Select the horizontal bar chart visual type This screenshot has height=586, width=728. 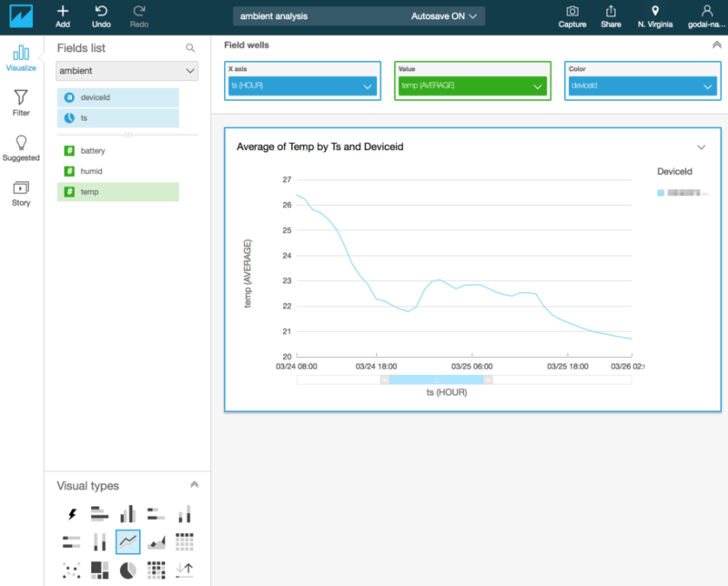pyautogui.click(x=99, y=514)
